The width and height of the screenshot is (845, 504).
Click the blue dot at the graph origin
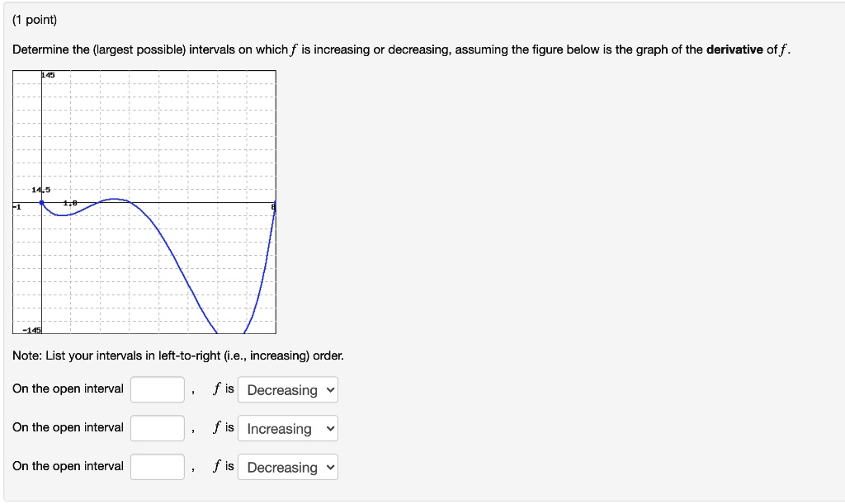[x=40, y=200]
